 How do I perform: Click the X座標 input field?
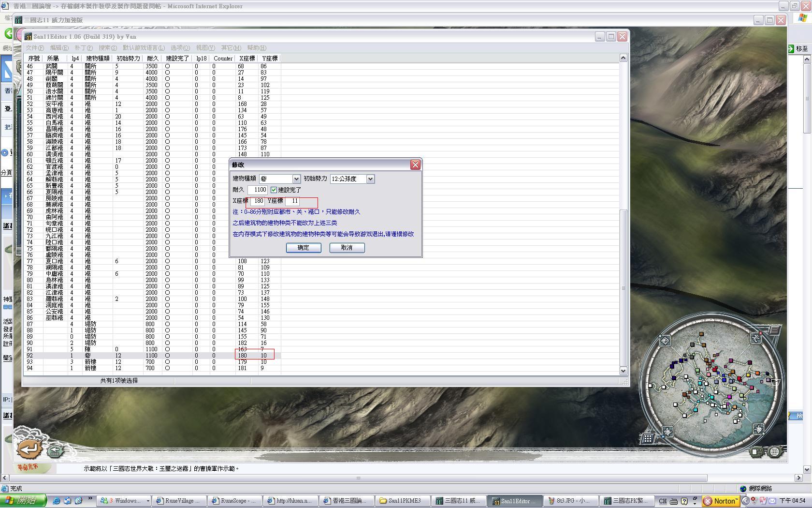pos(257,201)
